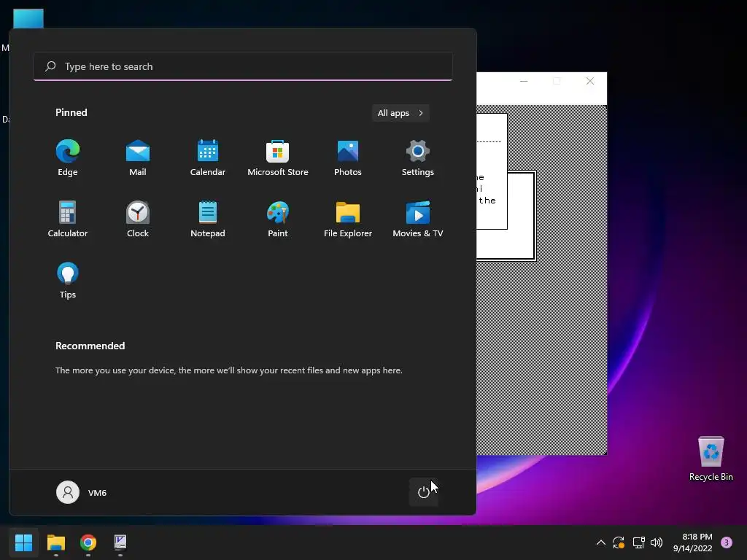
Task: Open Microsoft Store
Action: 278,158
